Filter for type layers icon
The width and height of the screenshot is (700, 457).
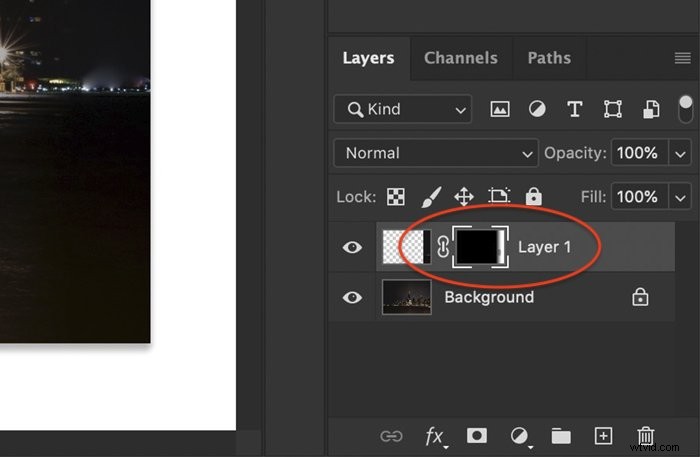pos(575,109)
